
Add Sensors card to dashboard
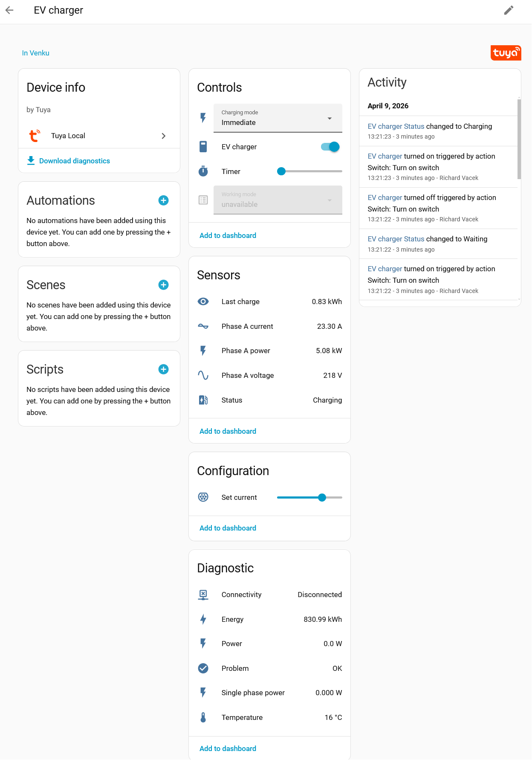(x=228, y=431)
